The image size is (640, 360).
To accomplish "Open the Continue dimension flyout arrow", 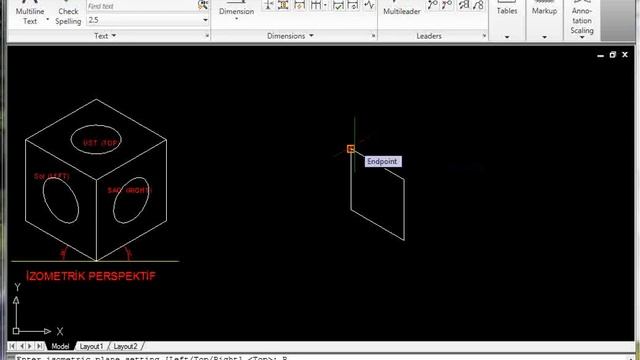I will (x=325, y=5).
